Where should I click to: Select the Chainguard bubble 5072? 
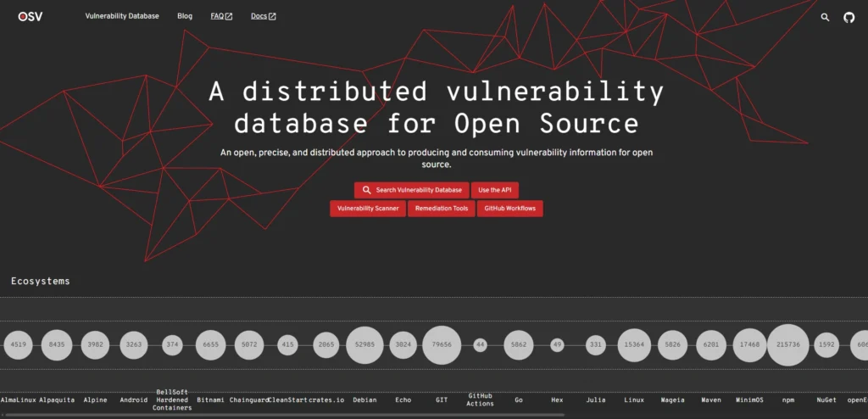point(249,344)
